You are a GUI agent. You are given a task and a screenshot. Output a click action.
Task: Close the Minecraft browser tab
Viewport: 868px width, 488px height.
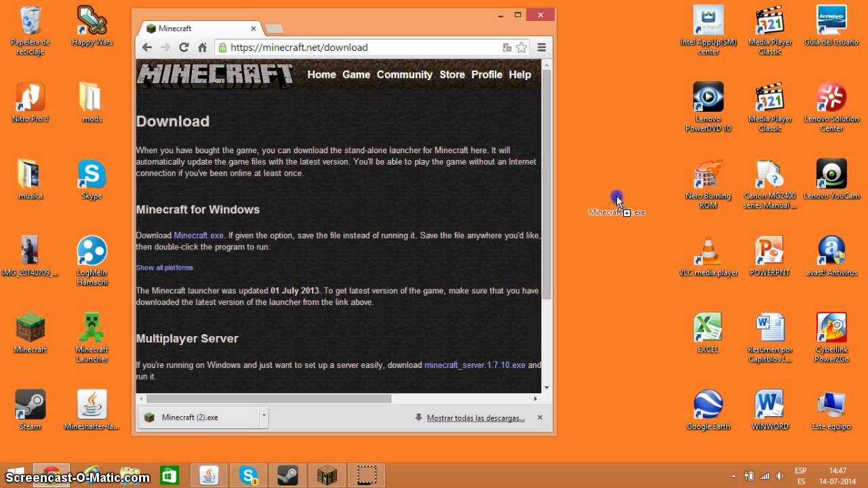254,28
